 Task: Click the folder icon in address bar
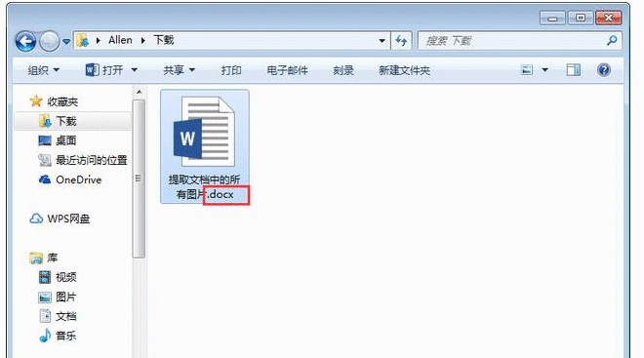83,40
